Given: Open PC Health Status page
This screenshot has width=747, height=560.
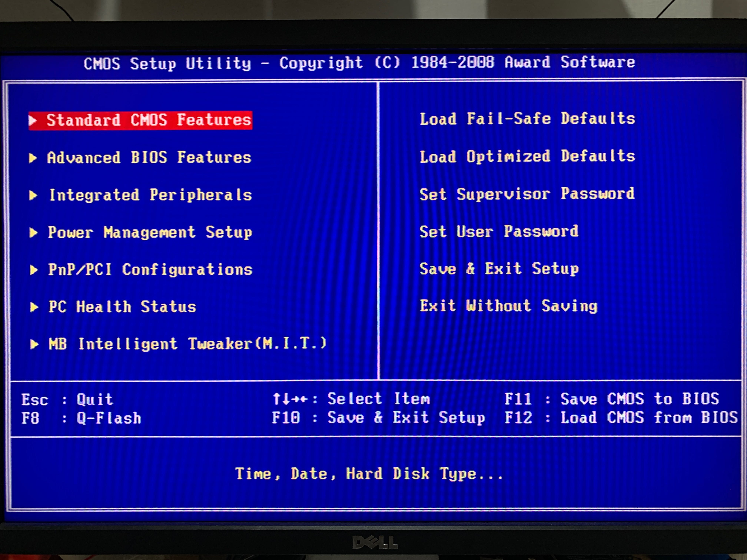Looking at the screenshot, I should point(122,307).
